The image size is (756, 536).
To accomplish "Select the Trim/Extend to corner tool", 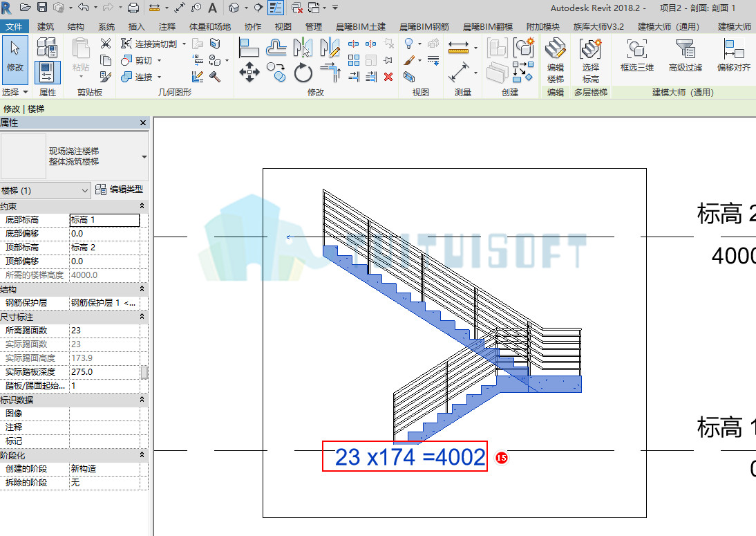I will click(330, 72).
